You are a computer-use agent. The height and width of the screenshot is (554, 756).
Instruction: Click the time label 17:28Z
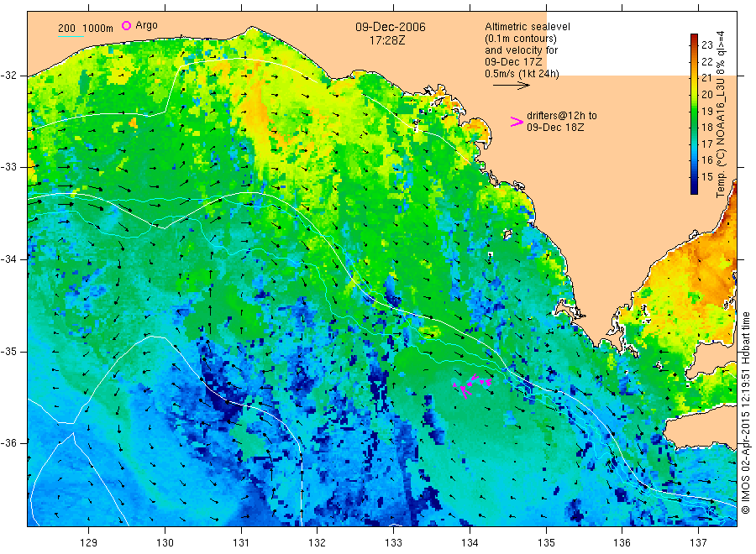[387, 40]
